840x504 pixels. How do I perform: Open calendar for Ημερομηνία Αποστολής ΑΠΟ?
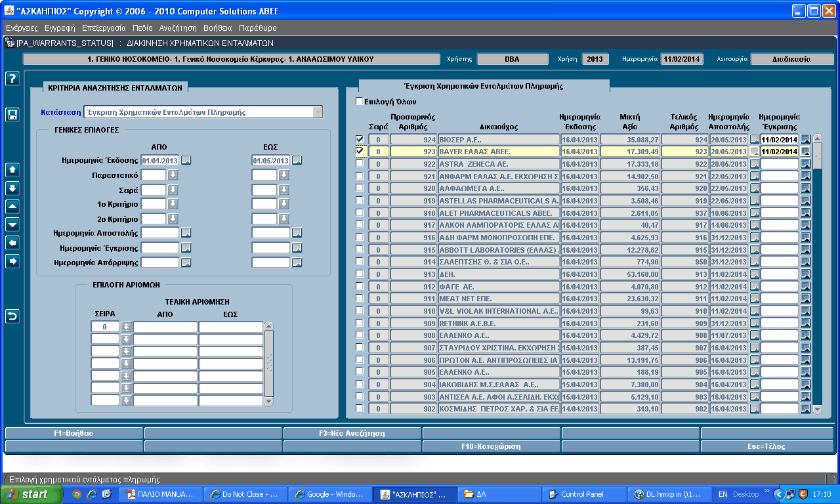coord(186,232)
